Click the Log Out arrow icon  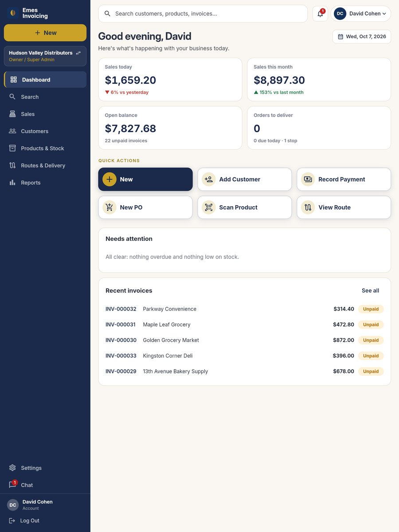click(12, 520)
